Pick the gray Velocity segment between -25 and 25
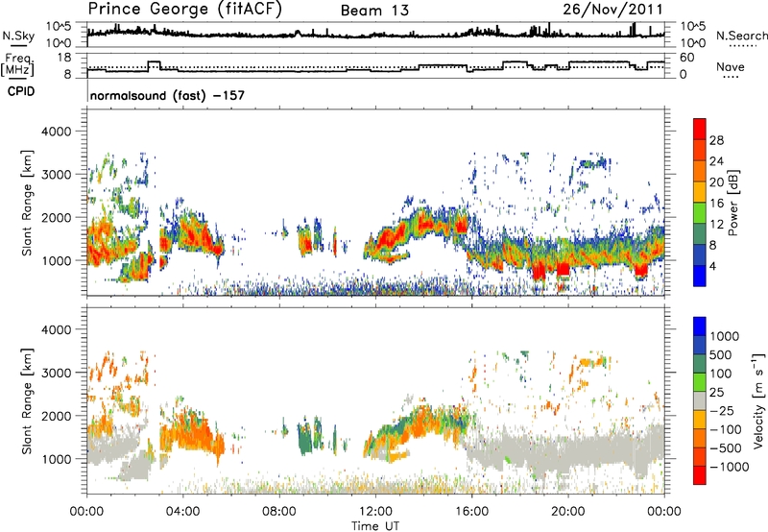Image resolution: width=768 pixels, height=532 pixels. 700,400
